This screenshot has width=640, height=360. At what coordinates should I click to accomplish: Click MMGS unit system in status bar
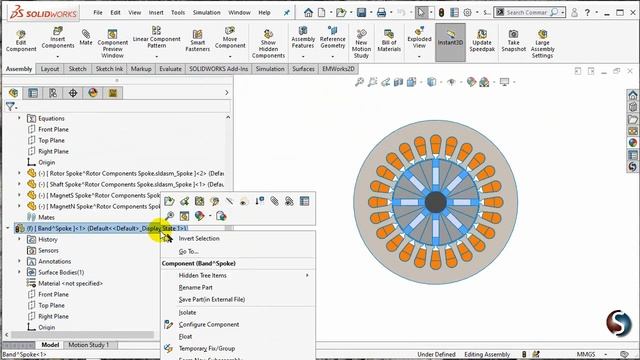point(586,354)
